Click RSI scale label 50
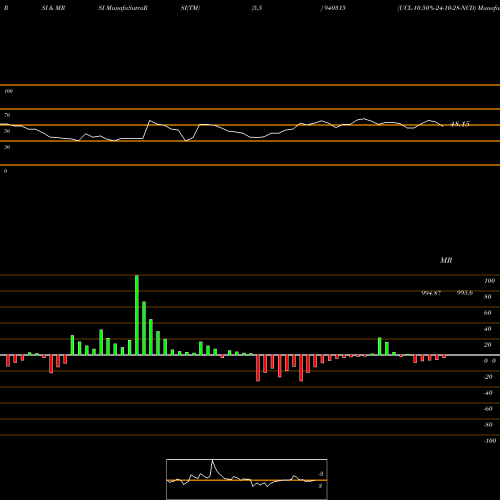This screenshot has height=500, width=500. pyautogui.click(x=7, y=131)
